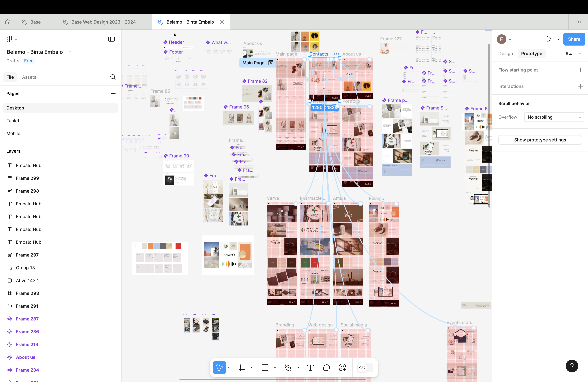This screenshot has height=382, width=588.
Task: Open file name Belamo dropdown chevron
Action: click(70, 52)
